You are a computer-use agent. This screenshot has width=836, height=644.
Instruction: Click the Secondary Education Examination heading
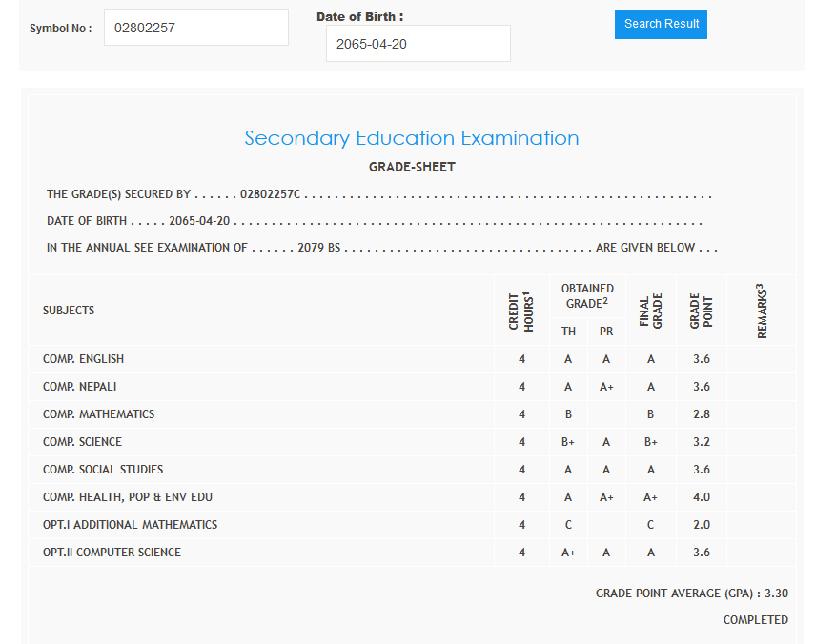(412, 138)
